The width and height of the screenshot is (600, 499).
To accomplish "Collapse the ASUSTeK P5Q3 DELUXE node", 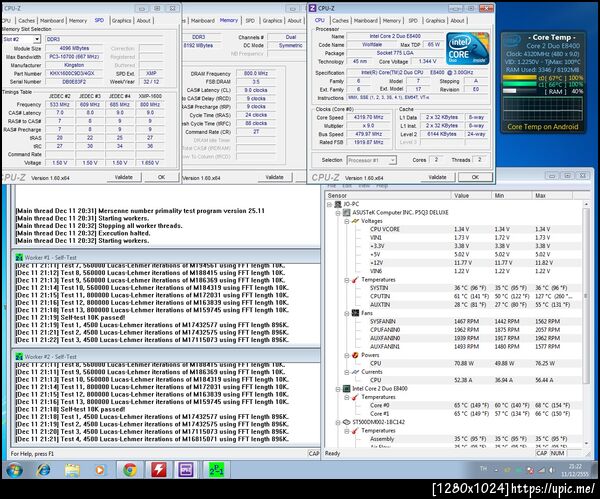I will click(338, 213).
